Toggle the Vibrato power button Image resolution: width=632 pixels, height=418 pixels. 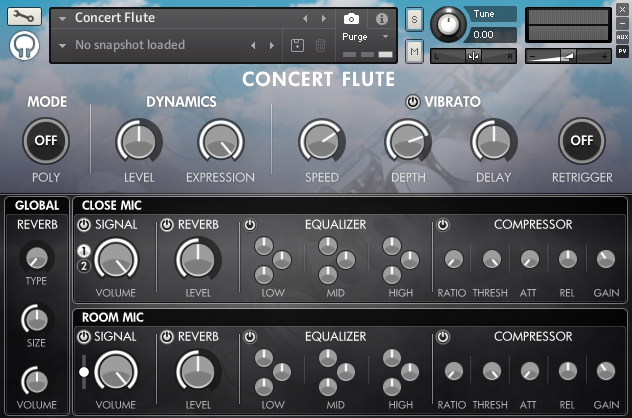(x=412, y=102)
